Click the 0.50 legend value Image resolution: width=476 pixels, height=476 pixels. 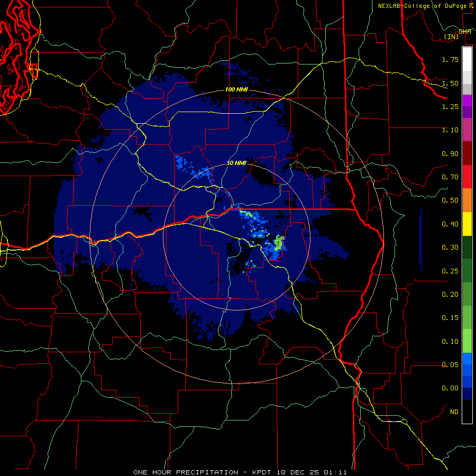pyautogui.click(x=450, y=200)
